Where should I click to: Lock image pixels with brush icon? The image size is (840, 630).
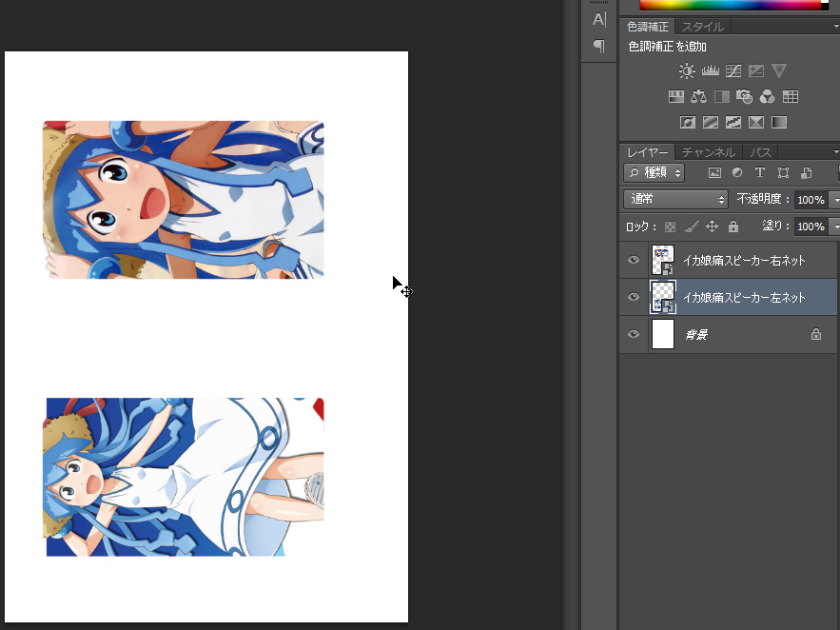[691, 226]
